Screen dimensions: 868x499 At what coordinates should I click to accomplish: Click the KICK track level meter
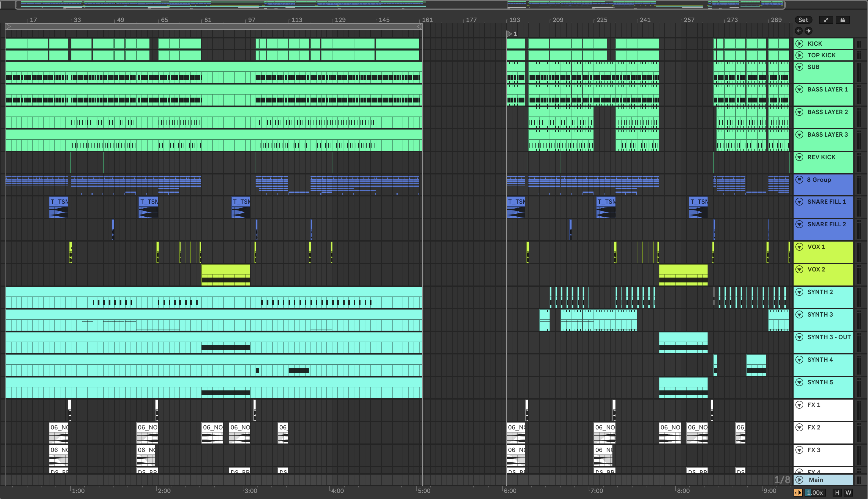[x=859, y=44]
